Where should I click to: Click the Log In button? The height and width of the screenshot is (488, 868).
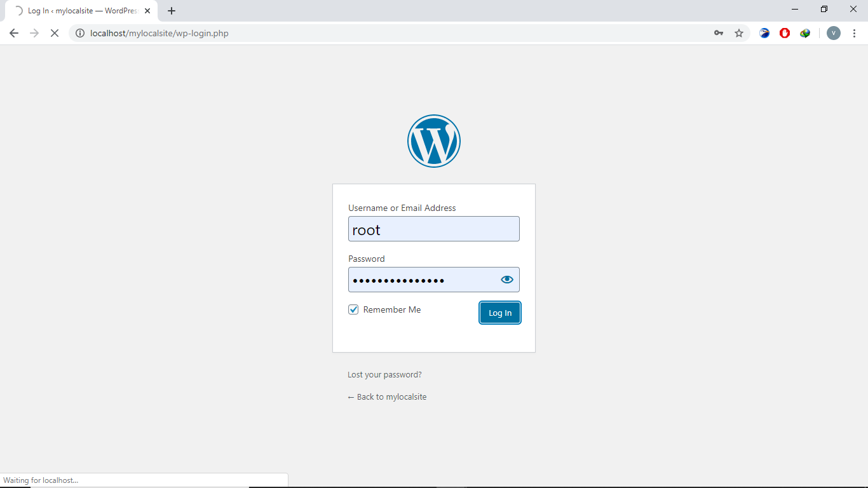(500, 313)
